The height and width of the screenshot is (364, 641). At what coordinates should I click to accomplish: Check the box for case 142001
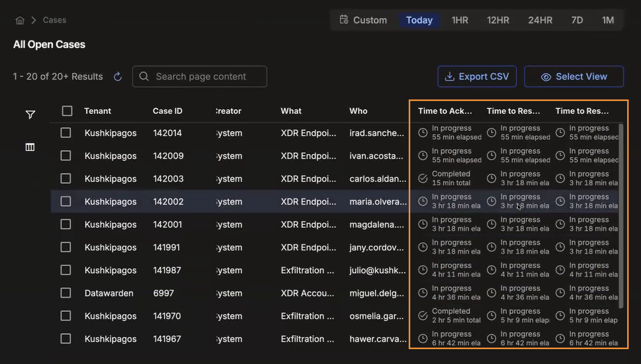(66, 224)
